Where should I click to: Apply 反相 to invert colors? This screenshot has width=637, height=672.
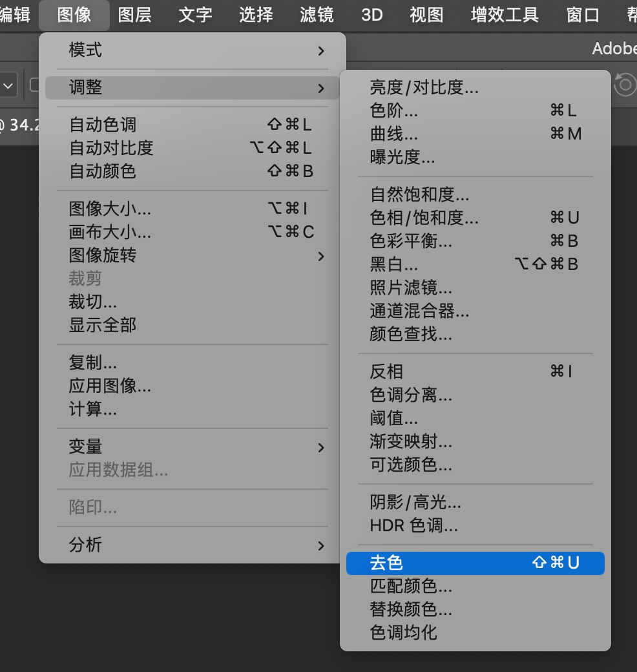click(x=475, y=371)
